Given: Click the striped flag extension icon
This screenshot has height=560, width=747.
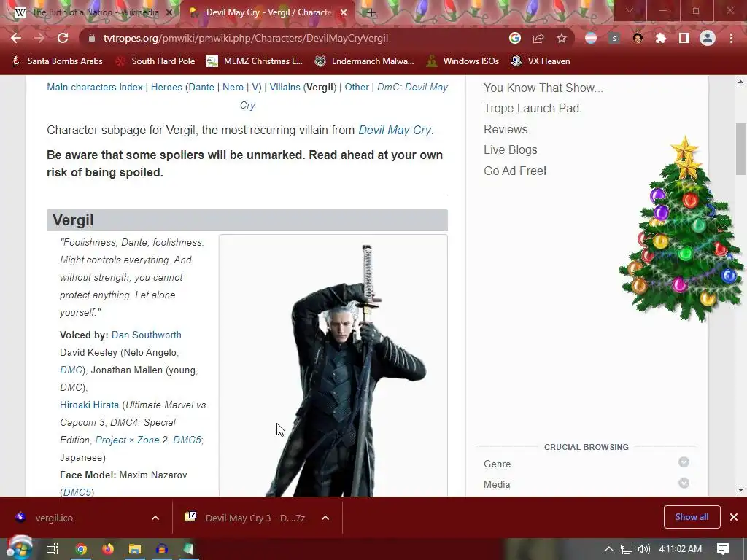Looking at the screenshot, I should (591, 38).
